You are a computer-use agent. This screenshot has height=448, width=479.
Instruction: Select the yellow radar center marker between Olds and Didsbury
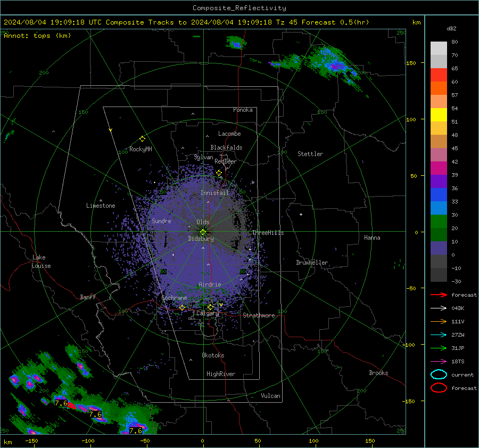[x=203, y=232]
